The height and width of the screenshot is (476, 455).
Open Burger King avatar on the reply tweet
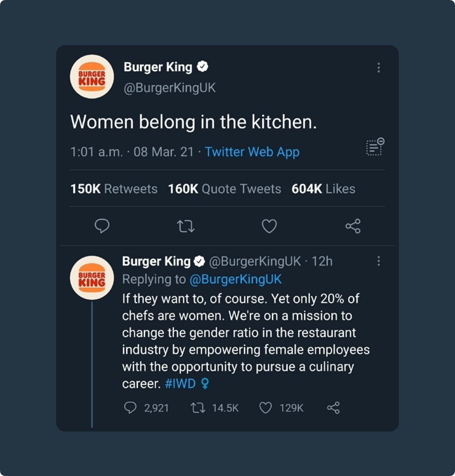[92, 278]
